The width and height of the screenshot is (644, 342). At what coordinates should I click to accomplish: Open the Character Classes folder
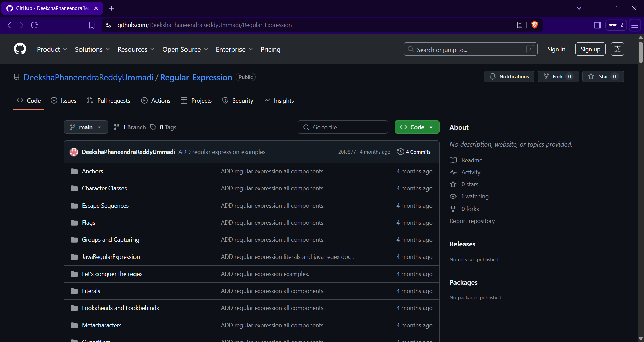pyautogui.click(x=104, y=188)
